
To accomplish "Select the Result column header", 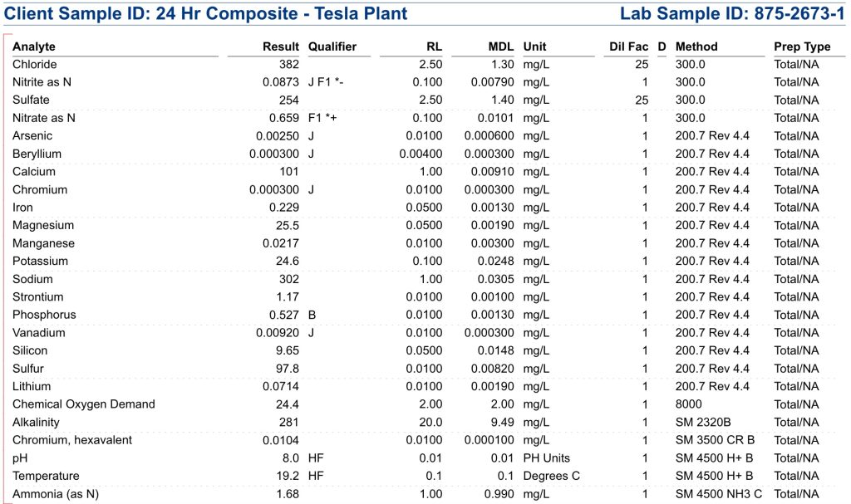I will coord(280,46).
